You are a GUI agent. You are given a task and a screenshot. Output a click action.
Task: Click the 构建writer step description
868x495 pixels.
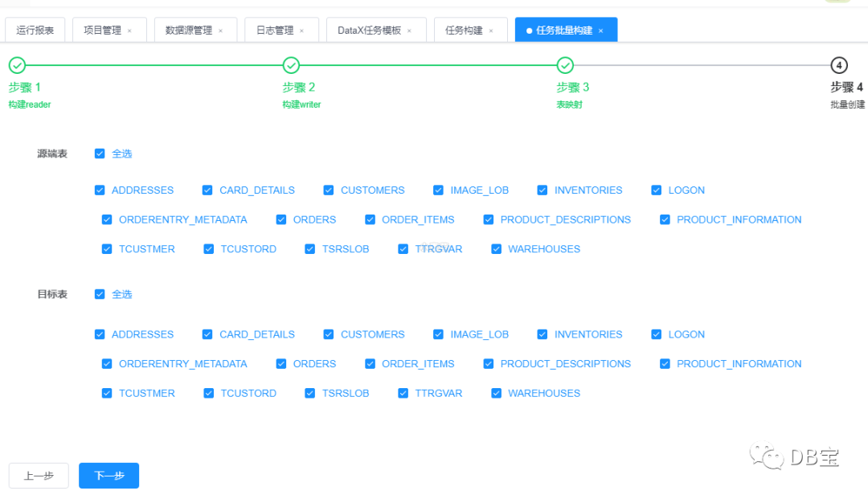click(x=301, y=104)
